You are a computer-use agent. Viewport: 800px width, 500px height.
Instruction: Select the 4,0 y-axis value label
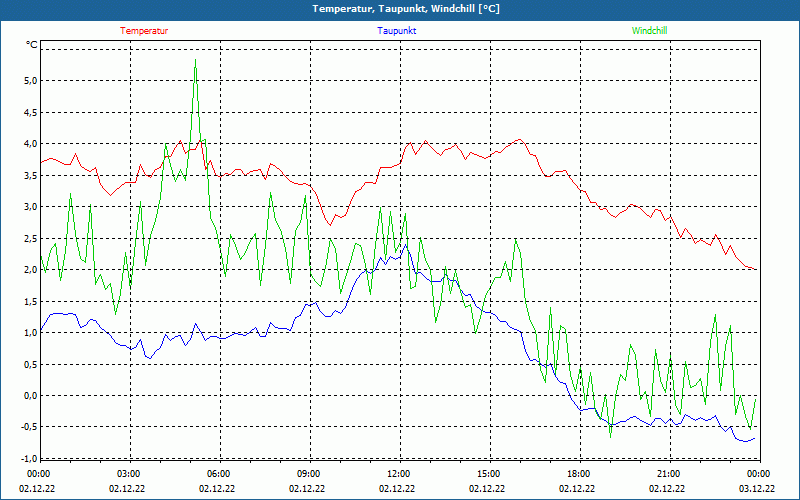click(x=30, y=144)
